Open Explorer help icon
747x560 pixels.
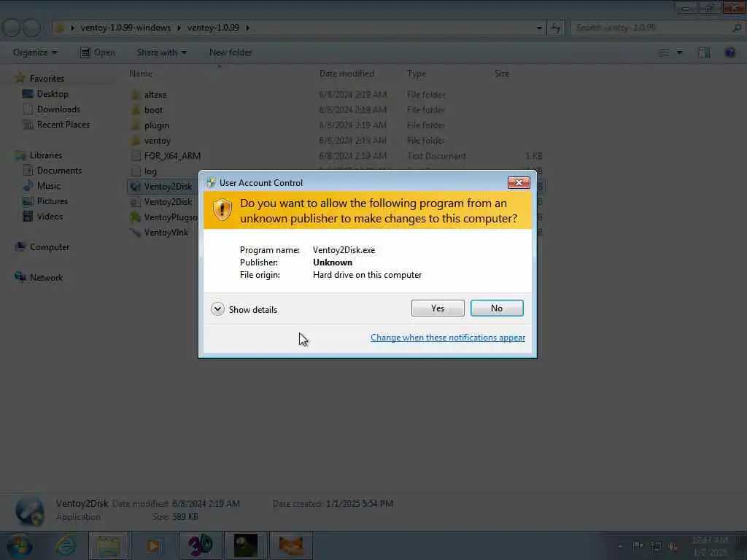click(729, 52)
